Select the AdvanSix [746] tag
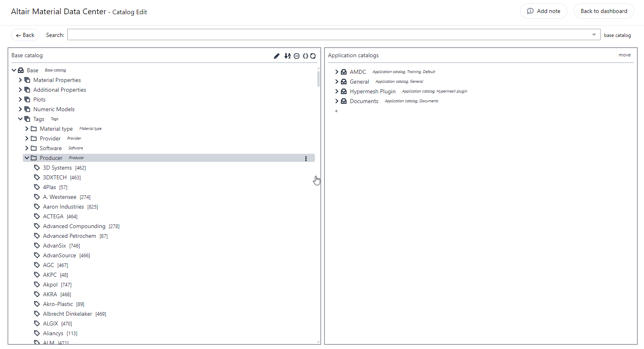The width and height of the screenshot is (644, 349). [x=61, y=246]
